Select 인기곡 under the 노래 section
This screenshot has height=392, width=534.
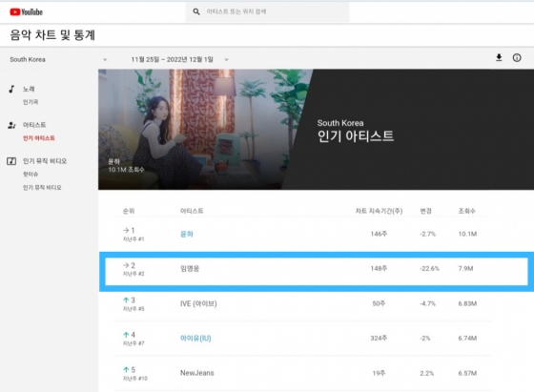[x=31, y=102]
